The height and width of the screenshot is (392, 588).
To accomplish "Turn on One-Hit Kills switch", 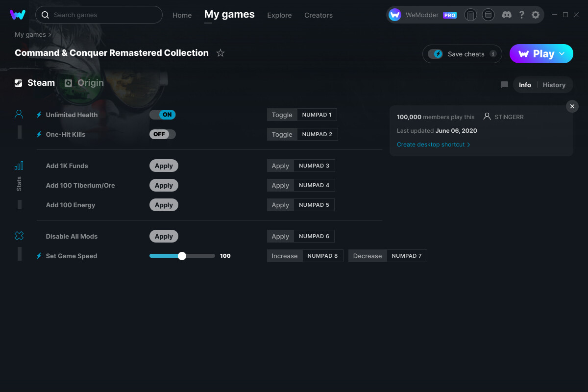I will click(162, 134).
